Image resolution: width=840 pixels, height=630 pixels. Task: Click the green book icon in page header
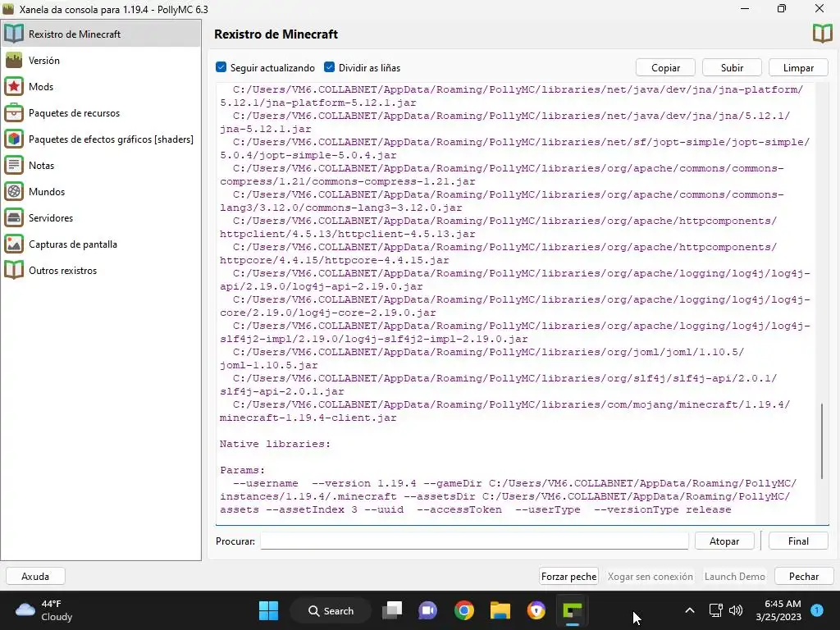click(x=822, y=34)
